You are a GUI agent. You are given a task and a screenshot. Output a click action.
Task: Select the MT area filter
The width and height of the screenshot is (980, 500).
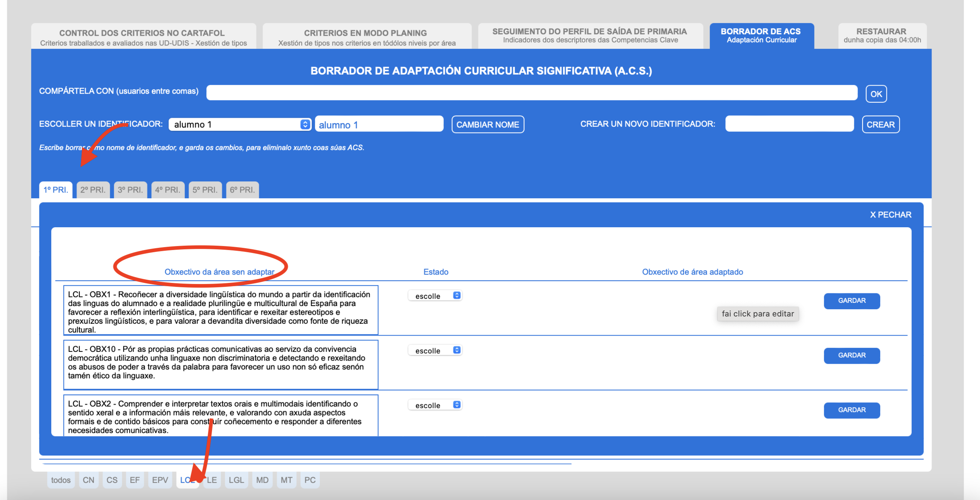coord(286,480)
